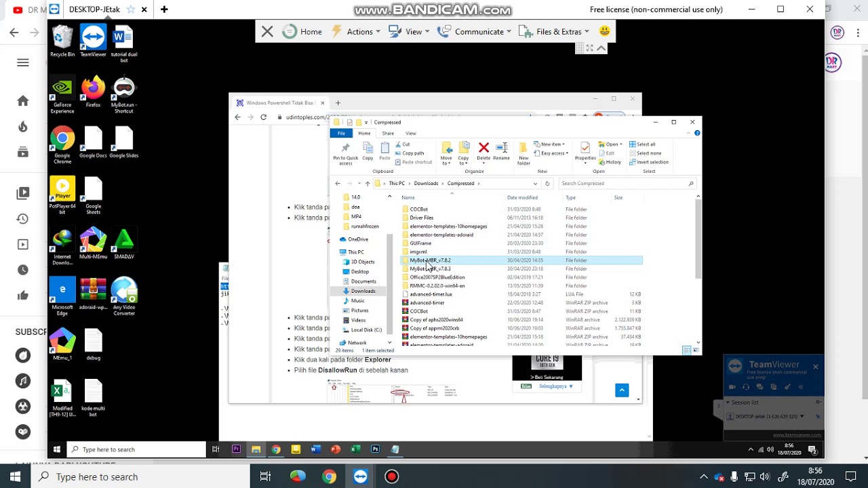Select the MyBot.run Shortcut desktop icon
This screenshot has height=488, width=868.
pos(123,94)
